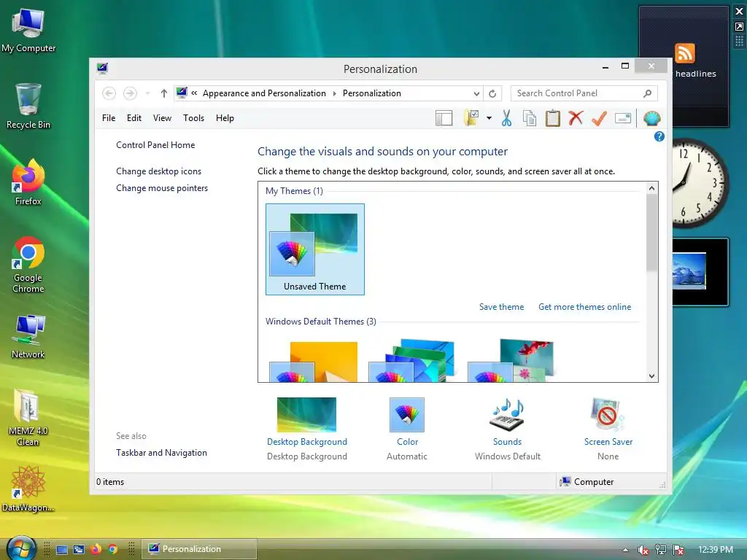Open the folder options dropdown arrow in toolbar
This screenshot has height=560, width=747.
point(489,118)
